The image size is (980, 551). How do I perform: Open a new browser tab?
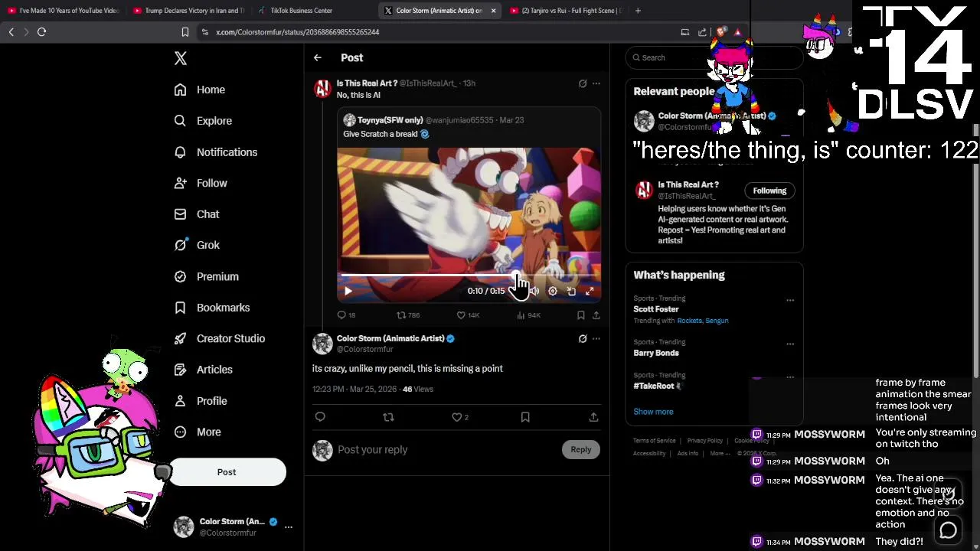coord(638,11)
